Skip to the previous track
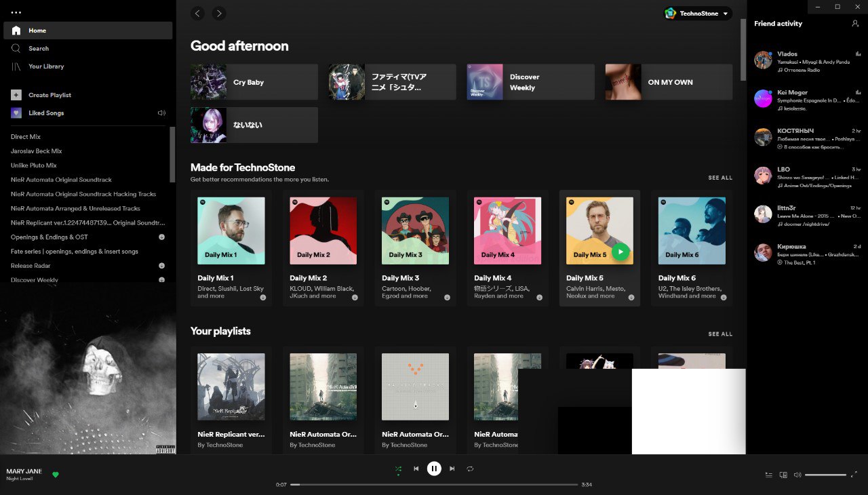868x495 pixels. 416,469
